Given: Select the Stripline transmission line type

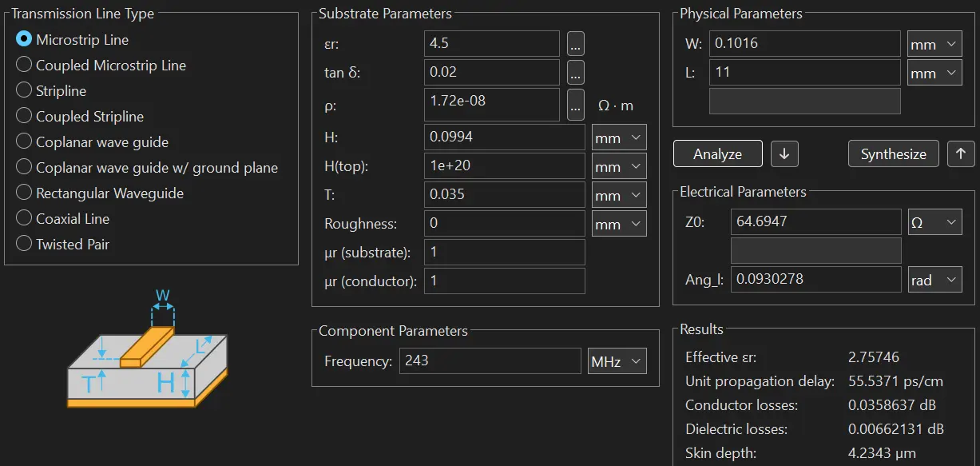Looking at the screenshot, I should tap(51, 90).
